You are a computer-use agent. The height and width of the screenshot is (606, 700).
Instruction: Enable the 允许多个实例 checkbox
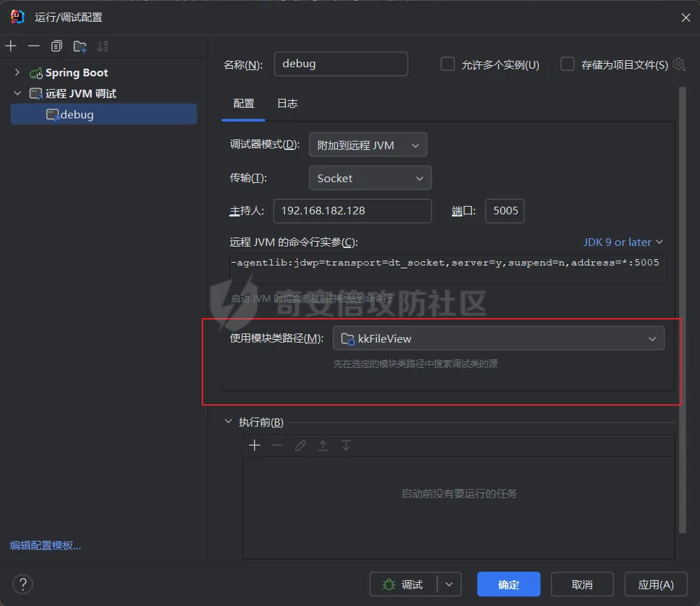(448, 64)
